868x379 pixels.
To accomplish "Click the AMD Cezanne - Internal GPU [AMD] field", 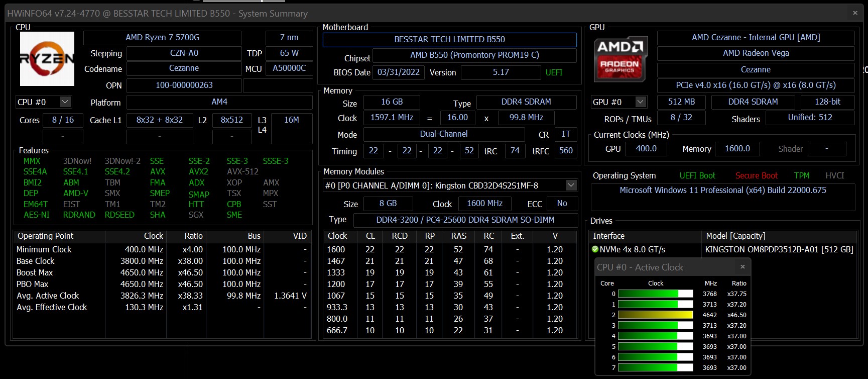I will 756,38.
